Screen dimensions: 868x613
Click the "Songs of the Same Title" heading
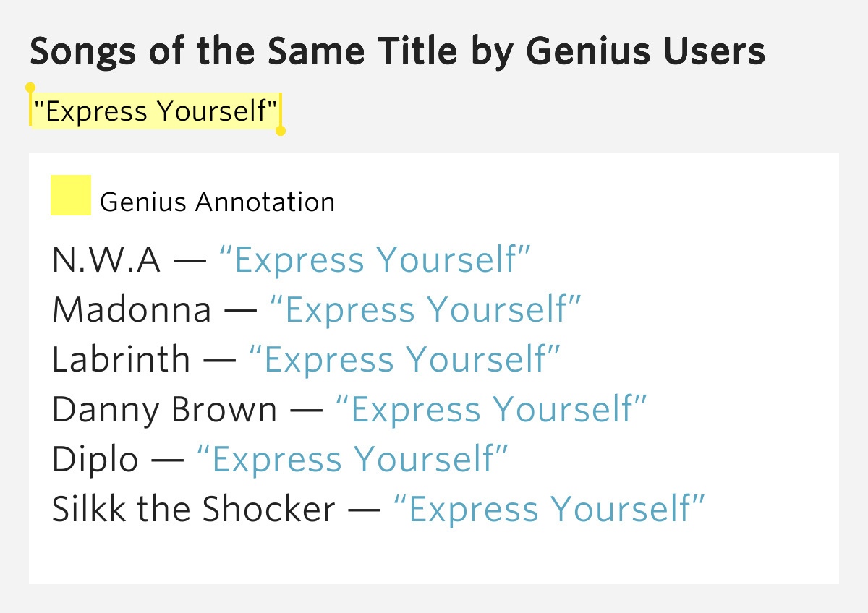[x=397, y=52]
